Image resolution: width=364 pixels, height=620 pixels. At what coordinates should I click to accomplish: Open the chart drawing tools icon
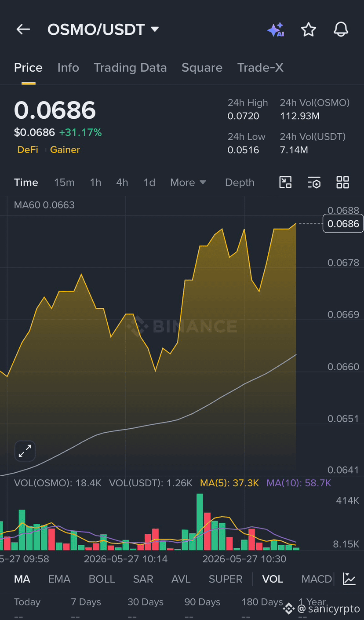tap(286, 182)
